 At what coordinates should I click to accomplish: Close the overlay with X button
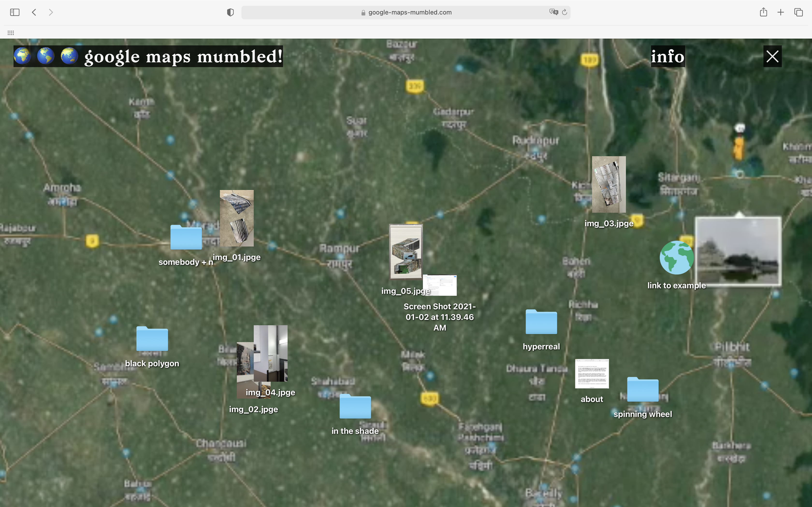(772, 56)
